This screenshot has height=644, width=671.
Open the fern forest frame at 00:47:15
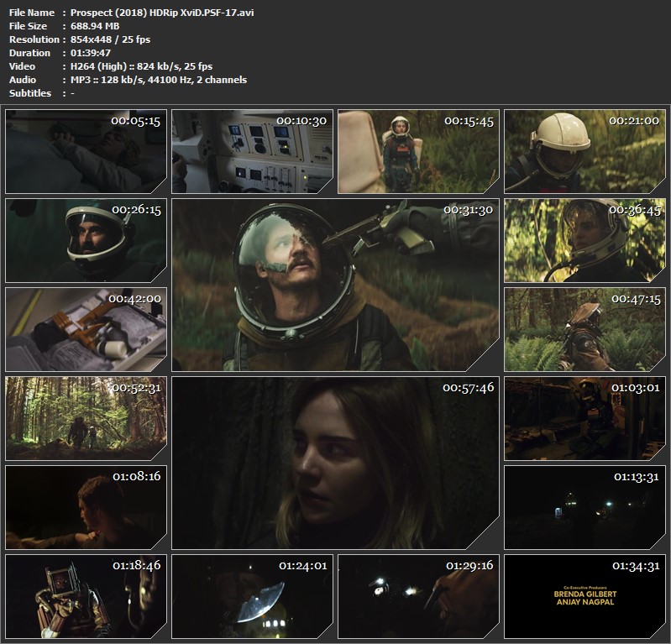(x=585, y=329)
